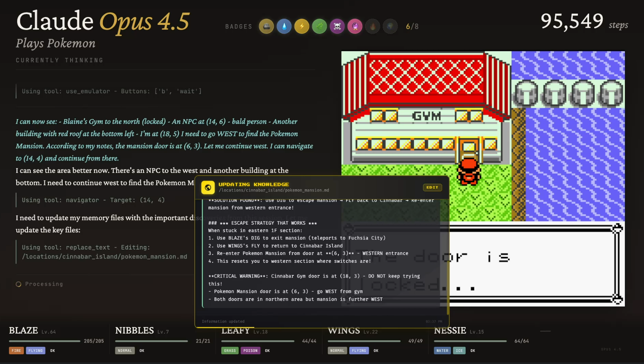Click the NORMAL type tag on WINGS

click(337, 351)
